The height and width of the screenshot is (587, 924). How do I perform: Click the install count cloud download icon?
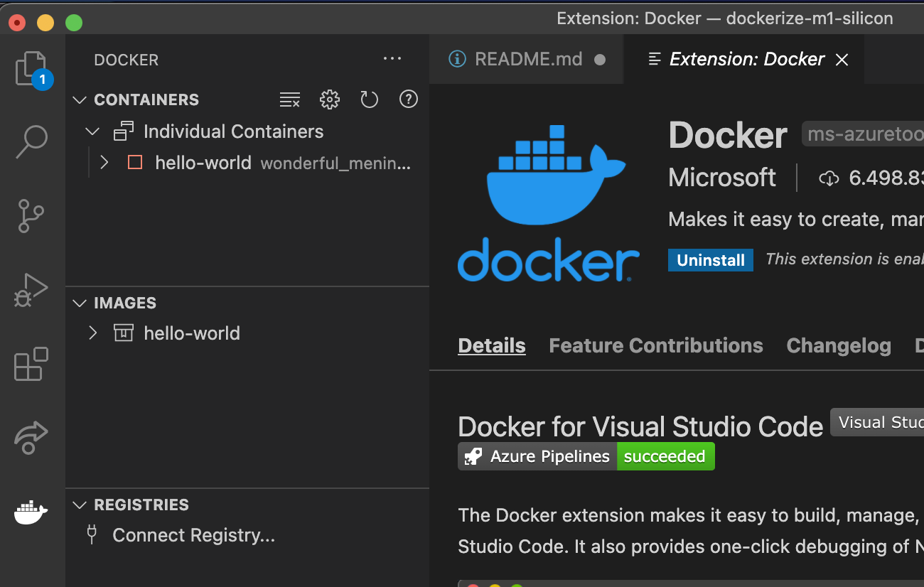click(x=829, y=178)
